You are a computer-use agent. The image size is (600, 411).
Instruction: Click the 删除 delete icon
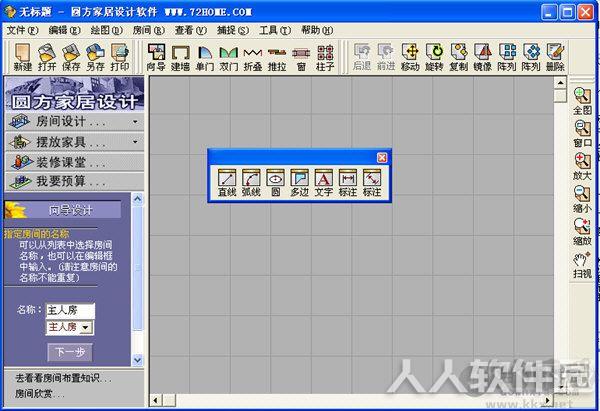click(555, 57)
